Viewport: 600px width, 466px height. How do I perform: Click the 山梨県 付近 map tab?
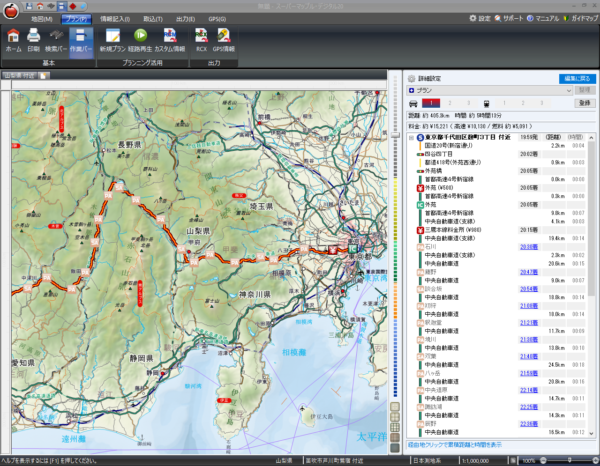19,75
